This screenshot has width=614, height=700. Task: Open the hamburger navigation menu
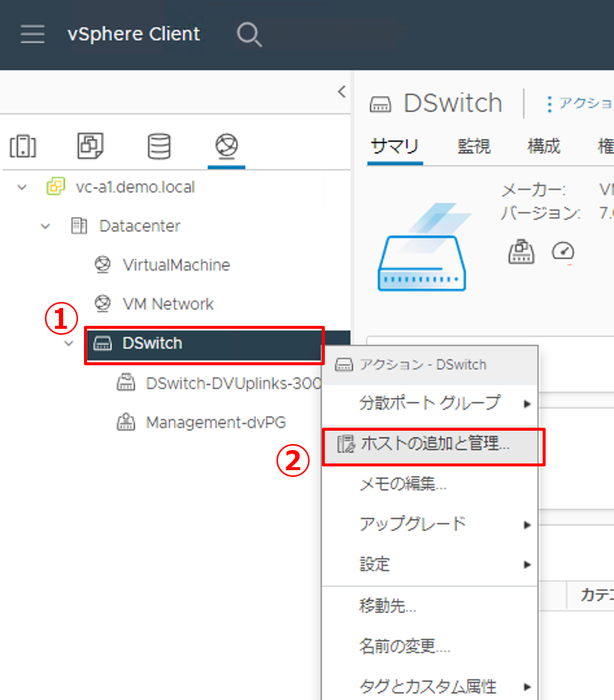click(32, 34)
